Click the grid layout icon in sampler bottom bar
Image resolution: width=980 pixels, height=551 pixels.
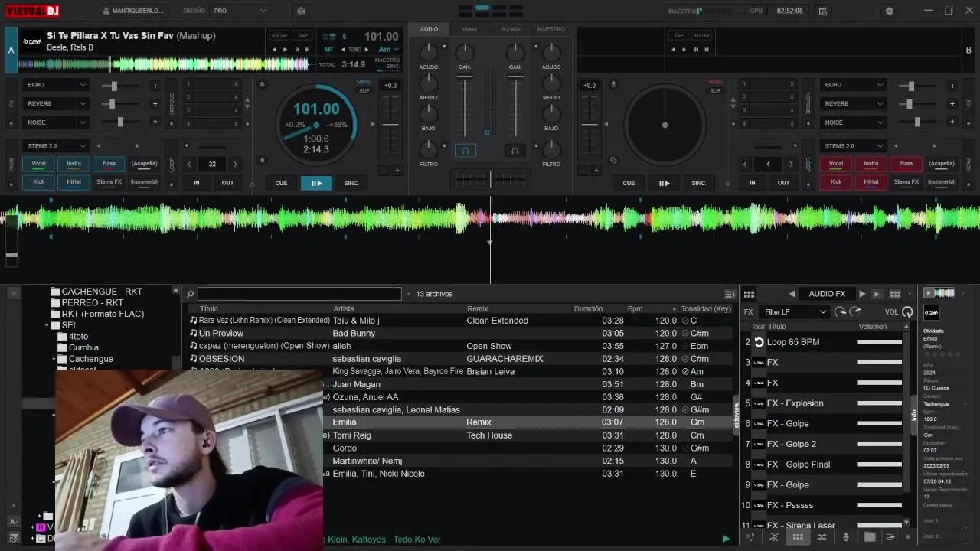[x=798, y=537]
